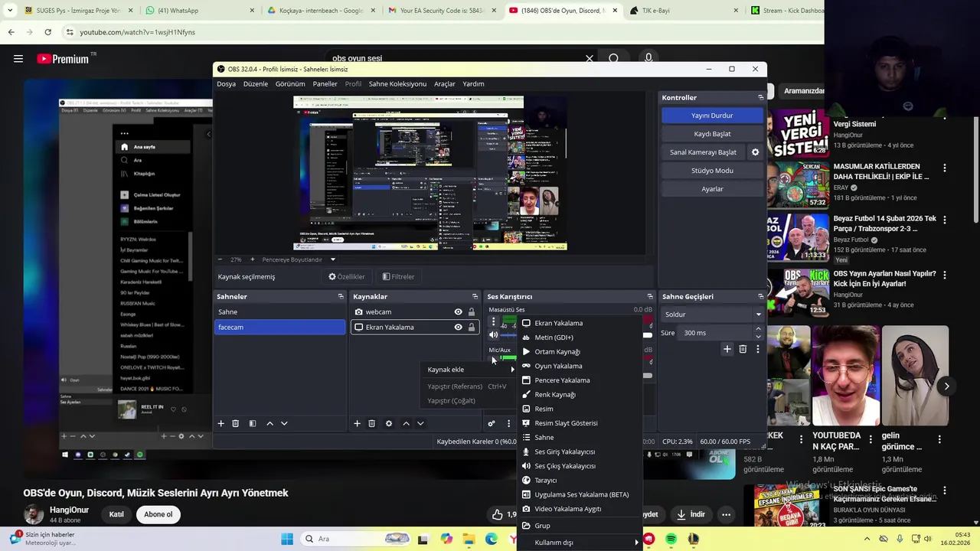Image resolution: width=980 pixels, height=551 pixels.
Task: Open Windows Start button
Action: pos(287,539)
